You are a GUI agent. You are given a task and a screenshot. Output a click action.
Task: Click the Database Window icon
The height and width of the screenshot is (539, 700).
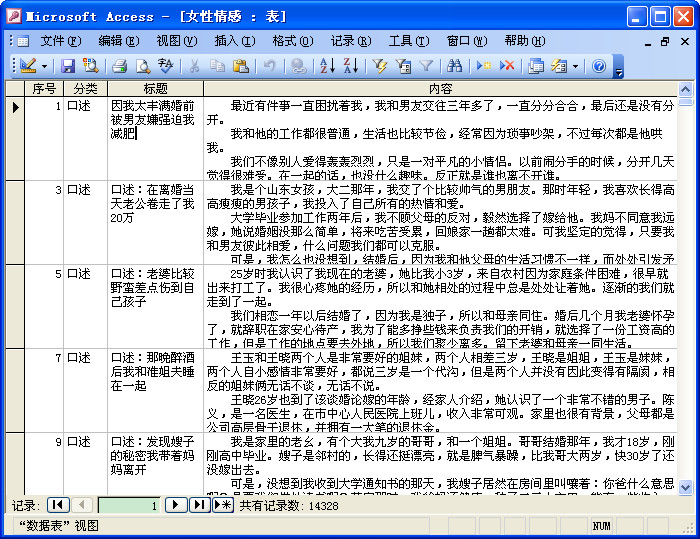536,66
